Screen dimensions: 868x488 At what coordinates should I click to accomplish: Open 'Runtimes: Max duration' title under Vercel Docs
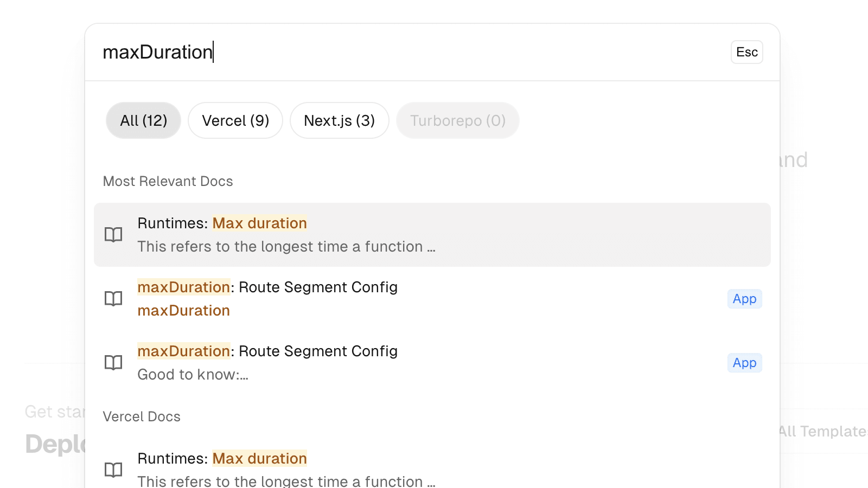pos(222,459)
